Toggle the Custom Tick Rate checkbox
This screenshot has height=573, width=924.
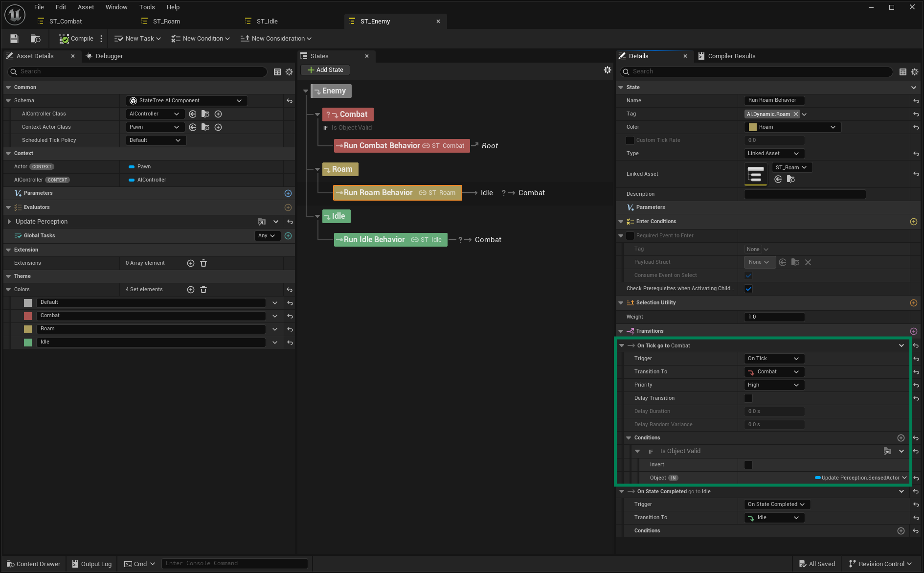pos(630,140)
